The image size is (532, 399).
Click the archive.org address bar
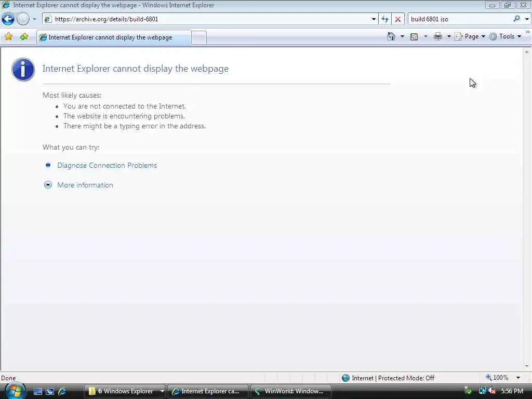pyautogui.click(x=210, y=19)
